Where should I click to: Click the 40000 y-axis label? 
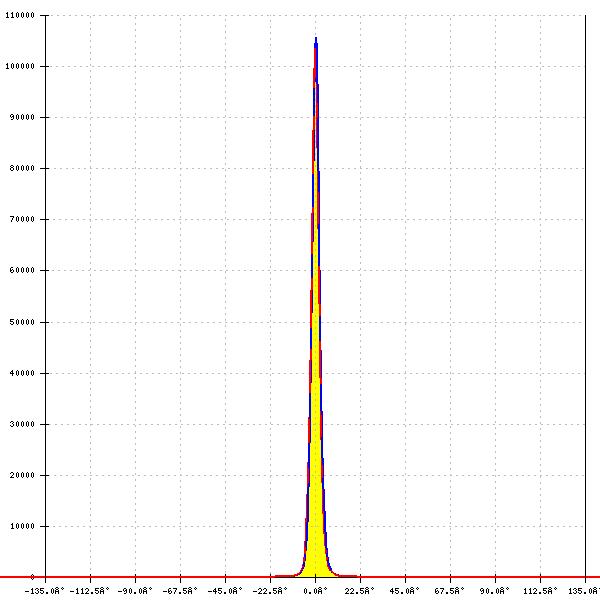pyautogui.click(x=22, y=373)
